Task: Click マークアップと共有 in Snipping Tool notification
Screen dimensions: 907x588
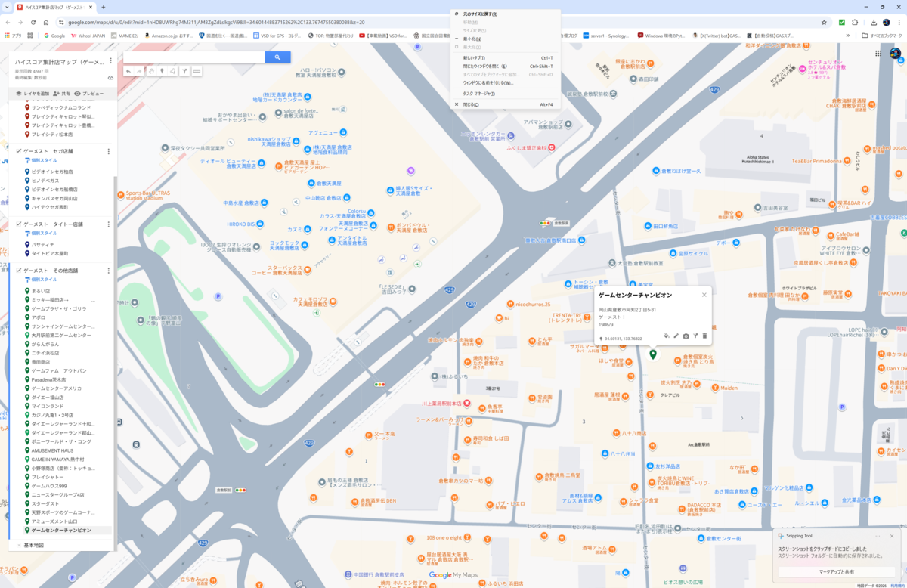Action: click(836, 571)
